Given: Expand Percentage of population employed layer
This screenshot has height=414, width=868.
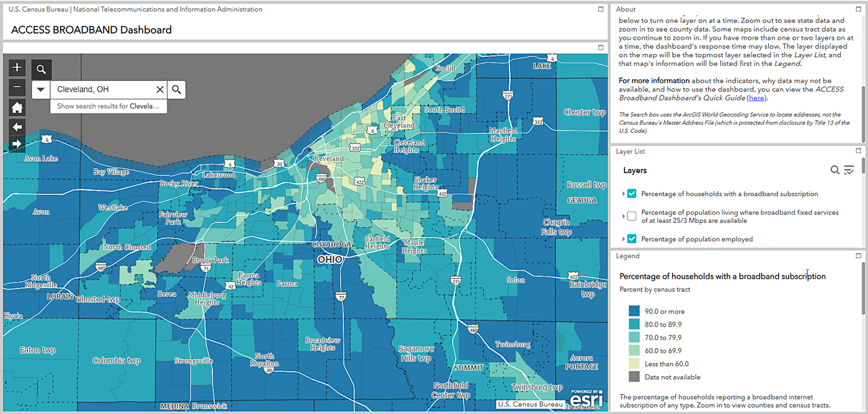Looking at the screenshot, I should tap(623, 239).
